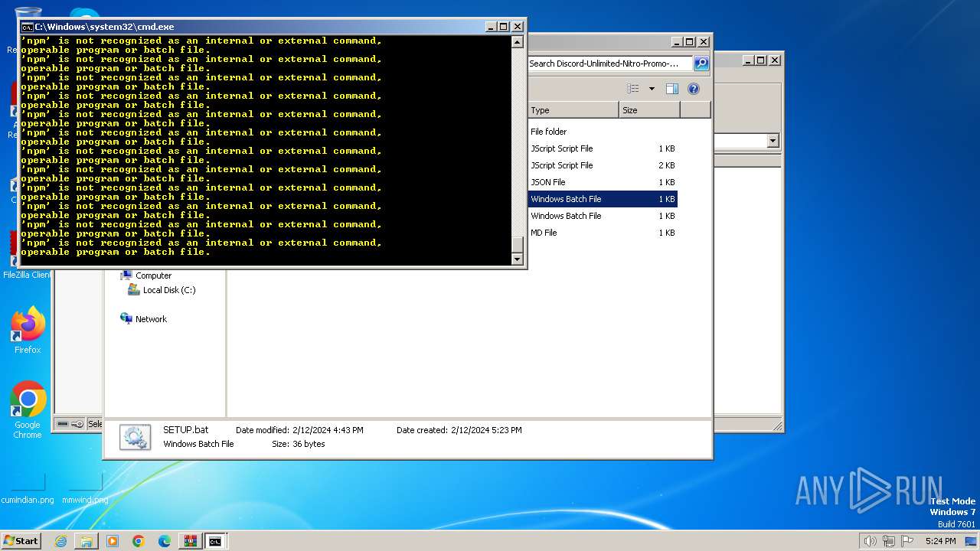Click the cmd window scrollbar thumb

click(518, 243)
